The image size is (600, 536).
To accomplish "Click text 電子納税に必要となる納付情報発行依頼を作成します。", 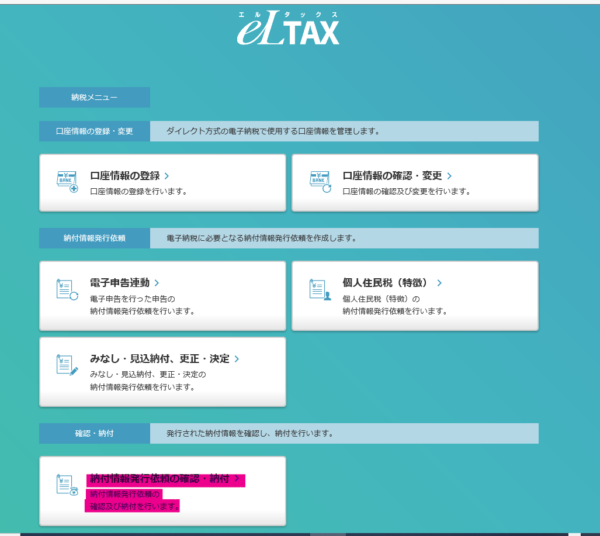I will click(261, 238).
